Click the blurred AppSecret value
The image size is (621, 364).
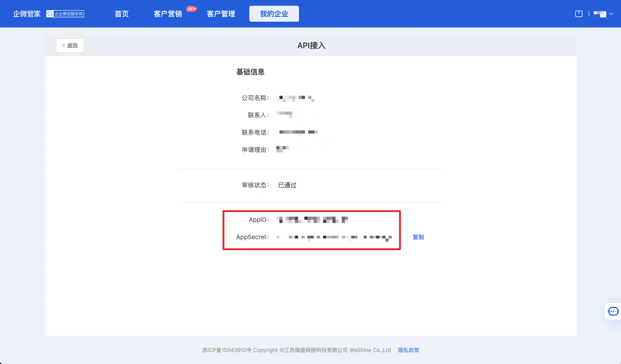[334, 237]
